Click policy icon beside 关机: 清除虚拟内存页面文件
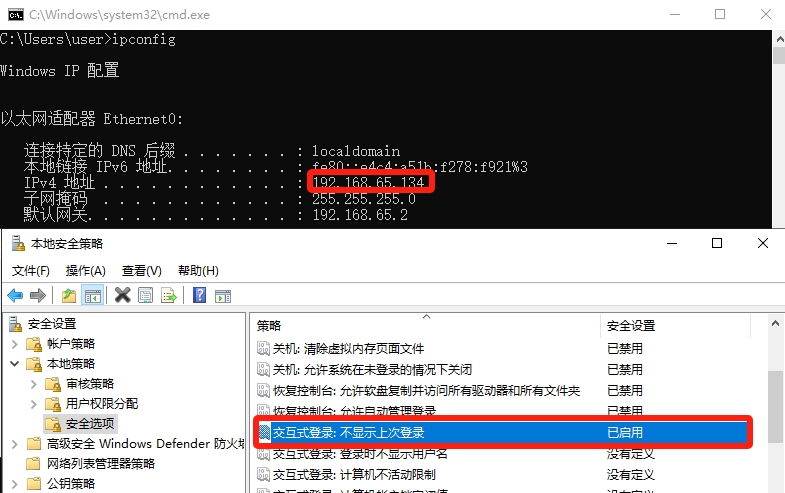The height and width of the screenshot is (493, 785). (263, 348)
